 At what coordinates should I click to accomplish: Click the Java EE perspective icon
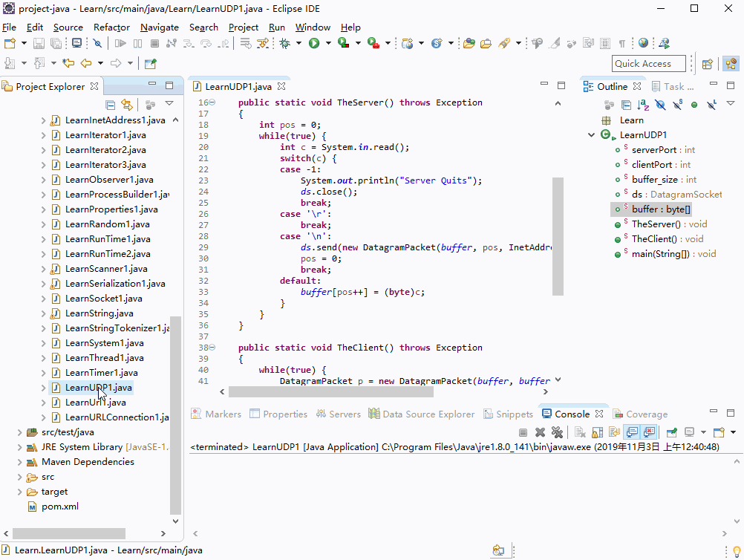coord(731,64)
